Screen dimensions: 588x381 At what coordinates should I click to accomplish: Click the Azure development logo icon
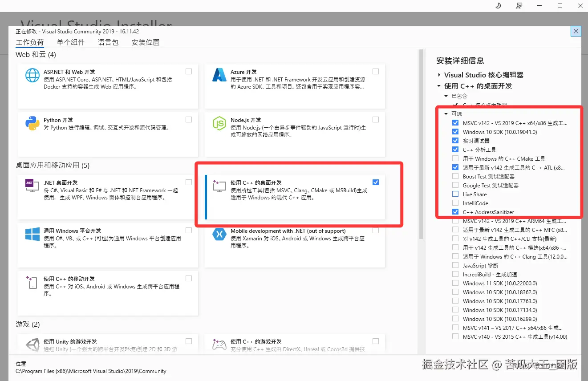[219, 75]
